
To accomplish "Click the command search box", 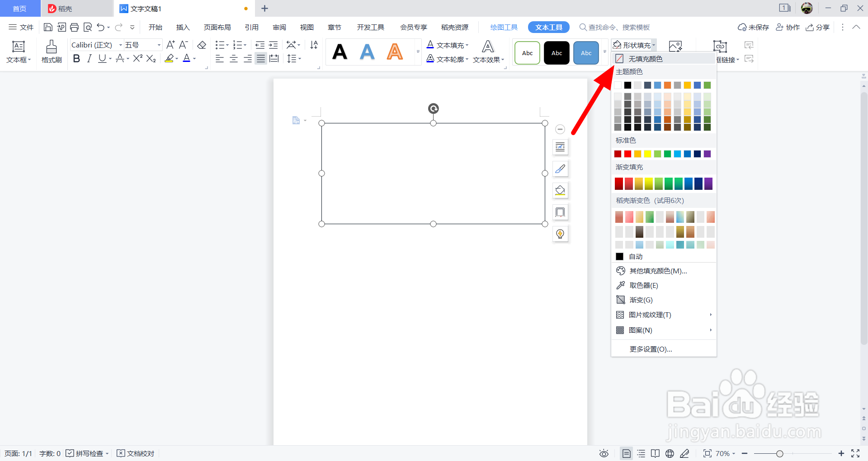I will (x=615, y=27).
